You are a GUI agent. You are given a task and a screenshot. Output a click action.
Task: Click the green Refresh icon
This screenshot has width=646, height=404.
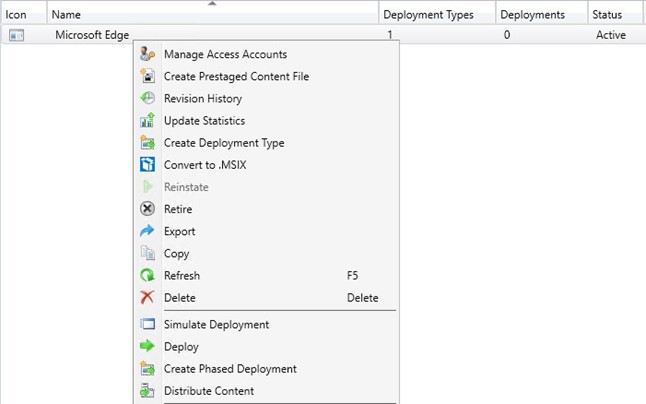147,275
